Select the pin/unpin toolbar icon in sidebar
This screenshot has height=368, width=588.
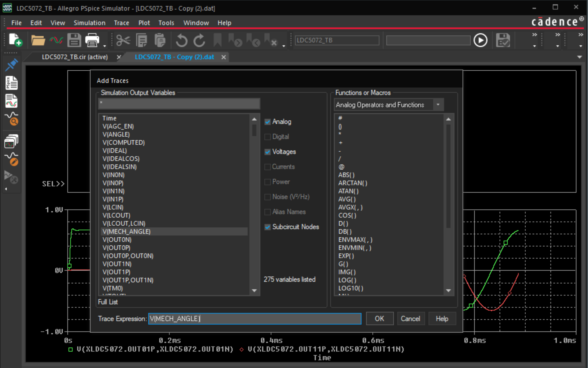(12, 65)
